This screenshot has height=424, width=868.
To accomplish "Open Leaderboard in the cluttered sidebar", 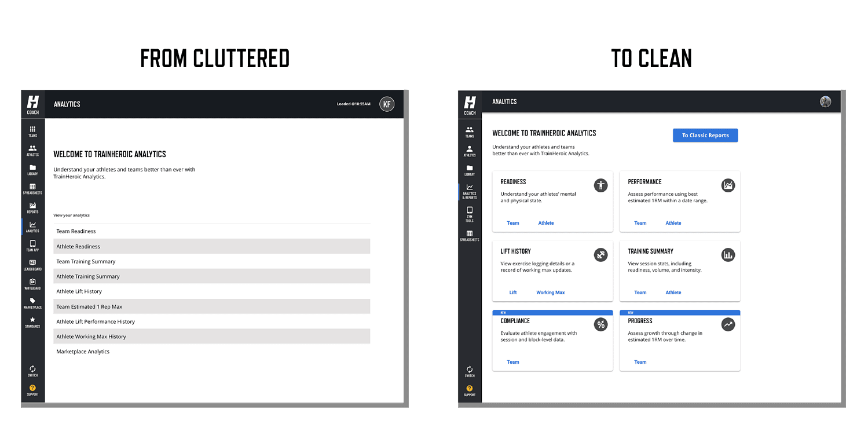I will tap(32, 265).
